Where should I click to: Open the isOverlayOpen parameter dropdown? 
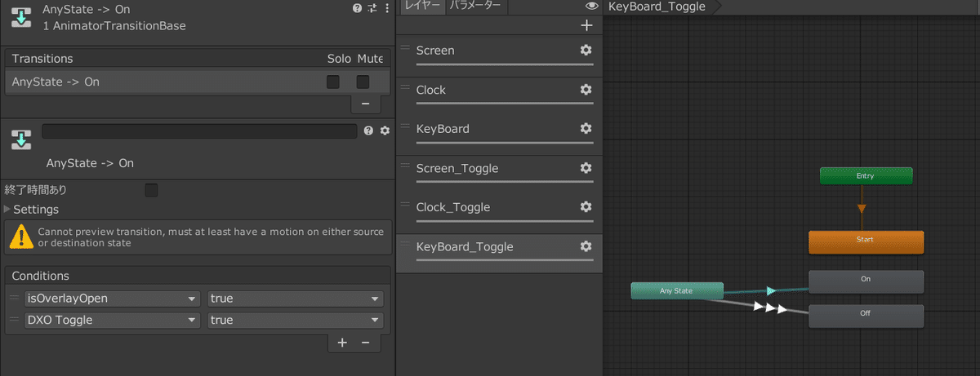tap(113, 299)
